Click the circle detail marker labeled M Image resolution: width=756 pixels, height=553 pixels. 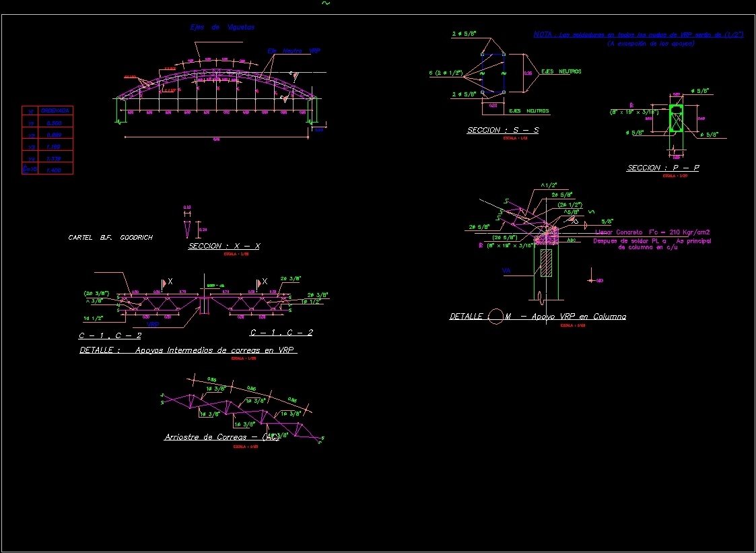(497, 315)
